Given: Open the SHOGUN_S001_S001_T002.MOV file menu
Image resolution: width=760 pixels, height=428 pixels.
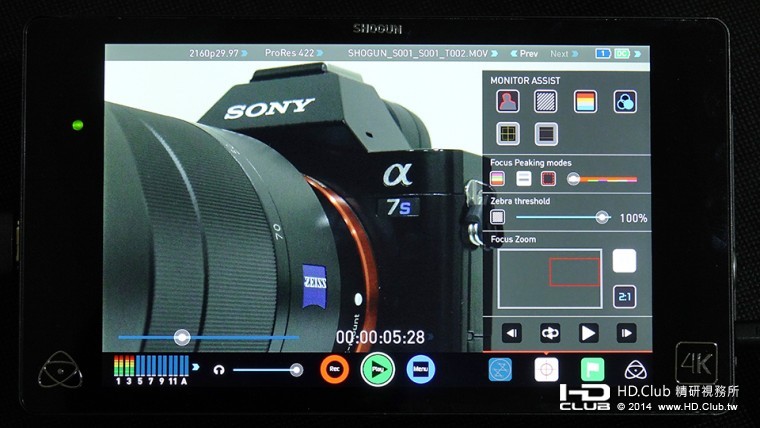Looking at the screenshot, I should pos(423,53).
